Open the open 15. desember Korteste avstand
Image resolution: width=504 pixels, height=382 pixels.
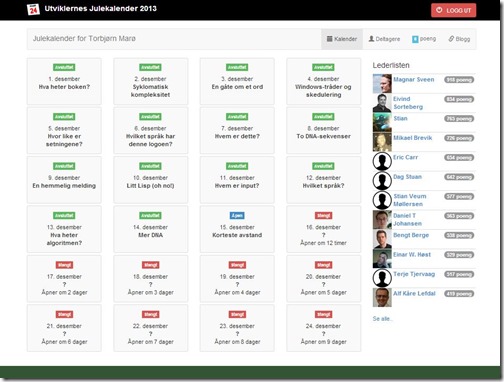click(x=237, y=229)
